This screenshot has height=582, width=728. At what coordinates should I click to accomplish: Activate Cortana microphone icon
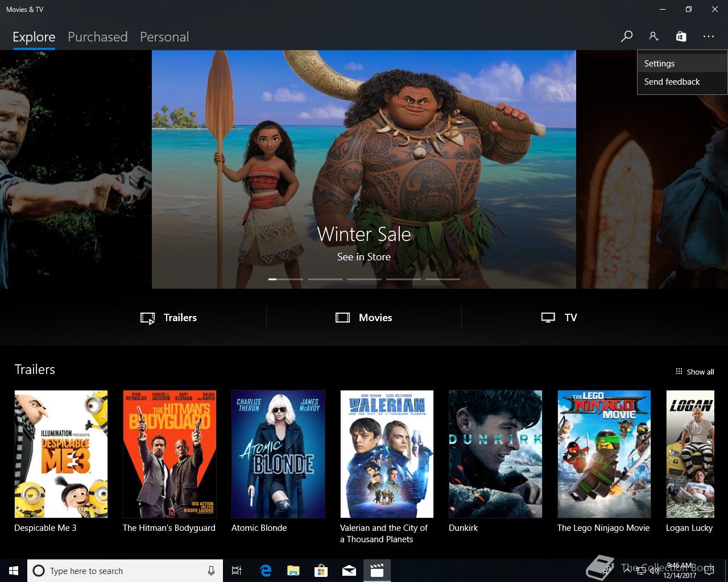211,571
